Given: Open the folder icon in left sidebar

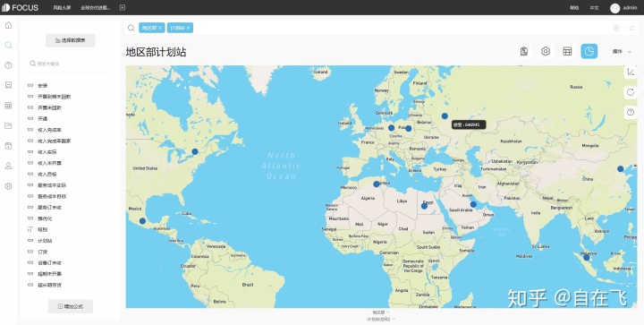Looking at the screenshot, I should click(x=8, y=125).
